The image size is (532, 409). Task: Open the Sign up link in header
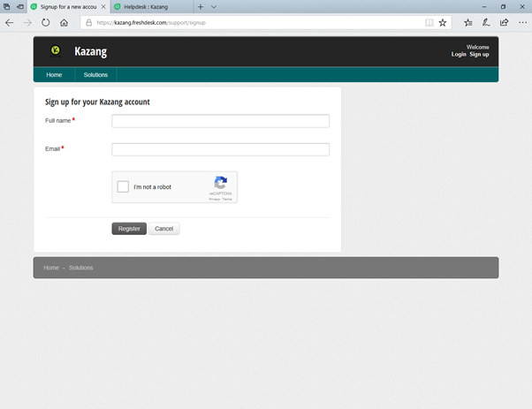pyautogui.click(x=479, y=54)
